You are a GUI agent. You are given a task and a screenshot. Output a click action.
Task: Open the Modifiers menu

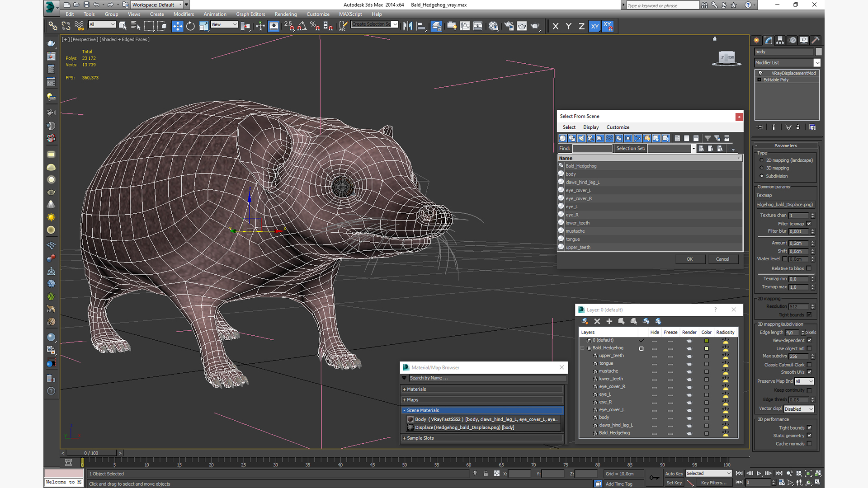pyautogui.click(x=184, y=14)
